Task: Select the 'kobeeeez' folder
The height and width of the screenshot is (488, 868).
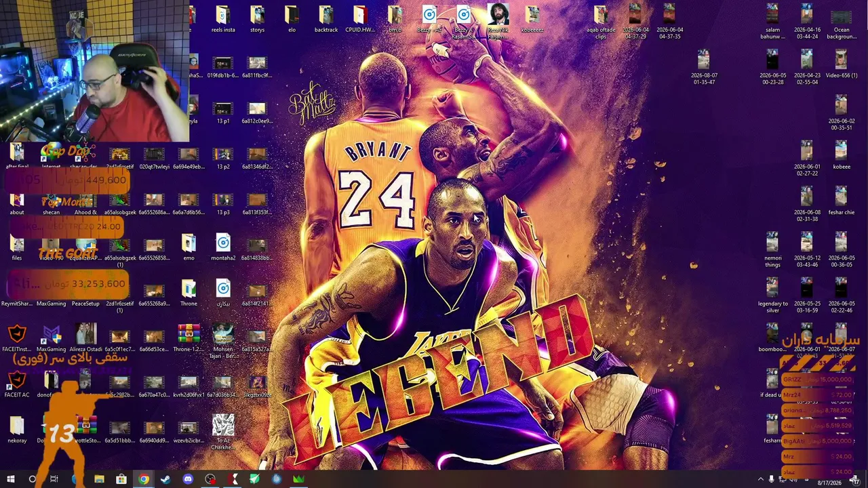Action: 532,20
